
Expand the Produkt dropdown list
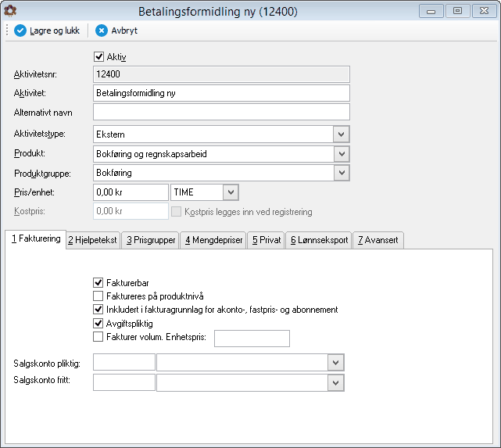click(x=342, y=154)
